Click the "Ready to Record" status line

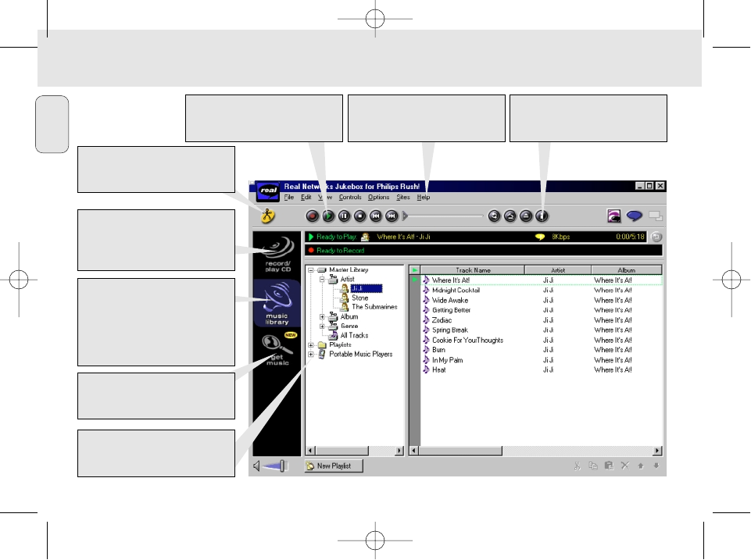(x=484, y=251)
